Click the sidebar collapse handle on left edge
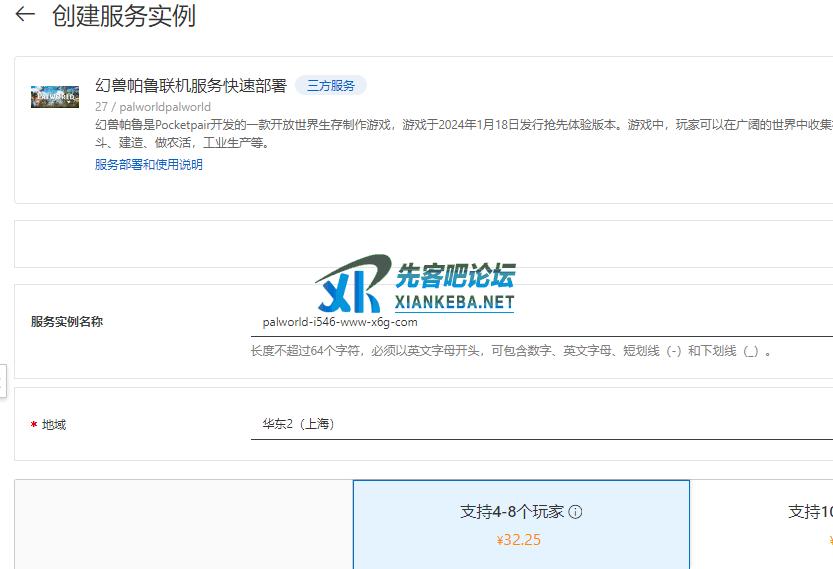 [3, 380]
